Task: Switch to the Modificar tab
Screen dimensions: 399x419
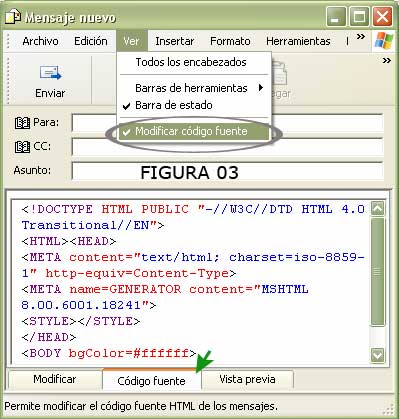Action: click(x=55, y=379)
